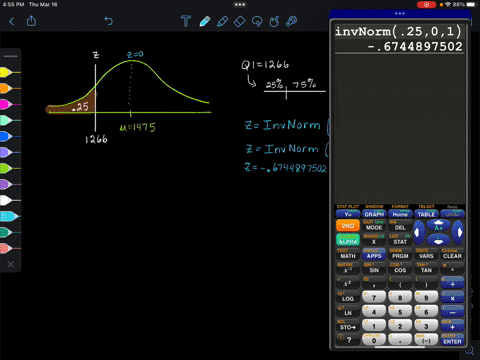Select the Text tool
Screen dimensions: 480x360
(186, 21)
